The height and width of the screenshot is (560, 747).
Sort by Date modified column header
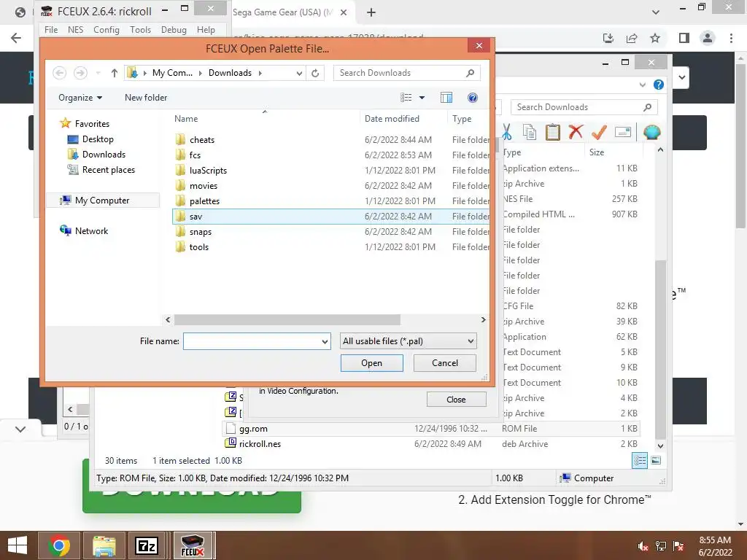point(392,119)
